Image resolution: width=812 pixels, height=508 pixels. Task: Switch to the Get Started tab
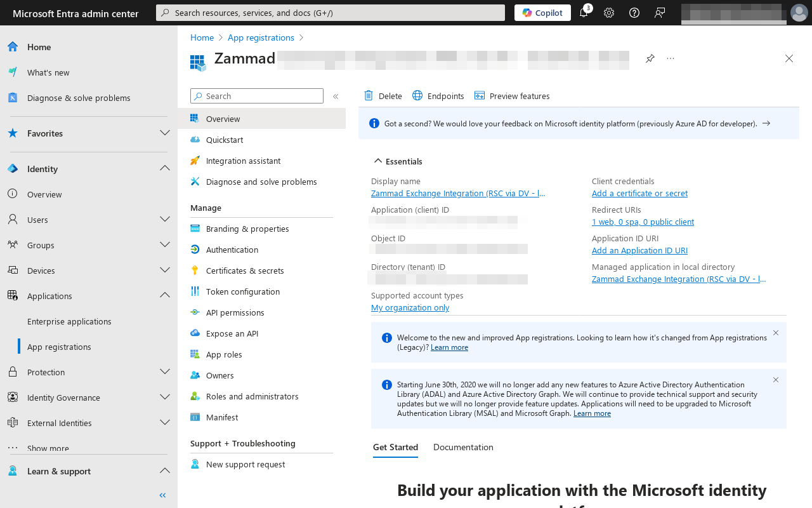[x=395, y=447]
